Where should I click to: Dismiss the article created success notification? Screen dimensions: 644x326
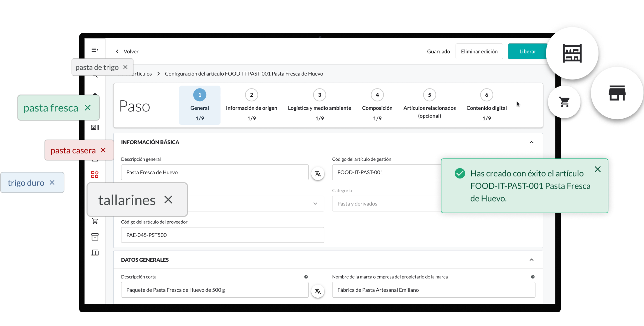[598, 169]
